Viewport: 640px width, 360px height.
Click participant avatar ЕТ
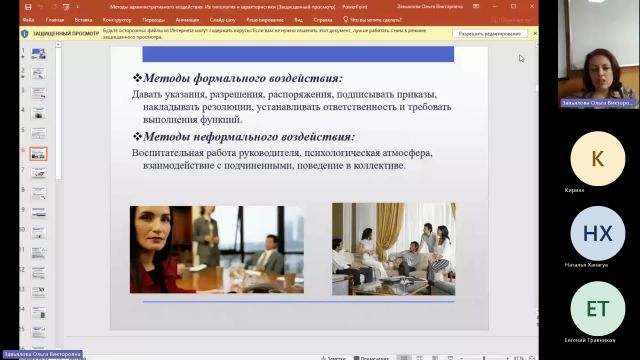598,309
